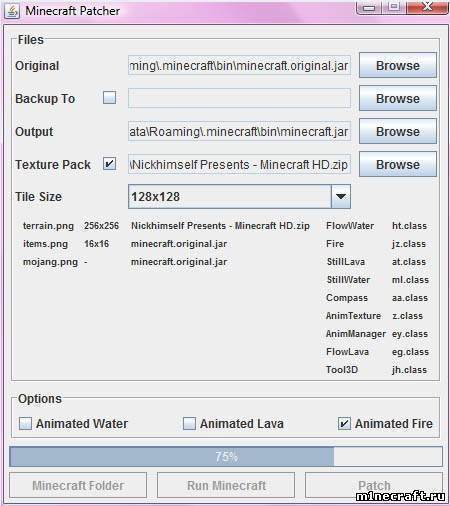The width and height of the screenshot is (450, 506).
Task: Click the jz.class entry
Action: point(409,244)
